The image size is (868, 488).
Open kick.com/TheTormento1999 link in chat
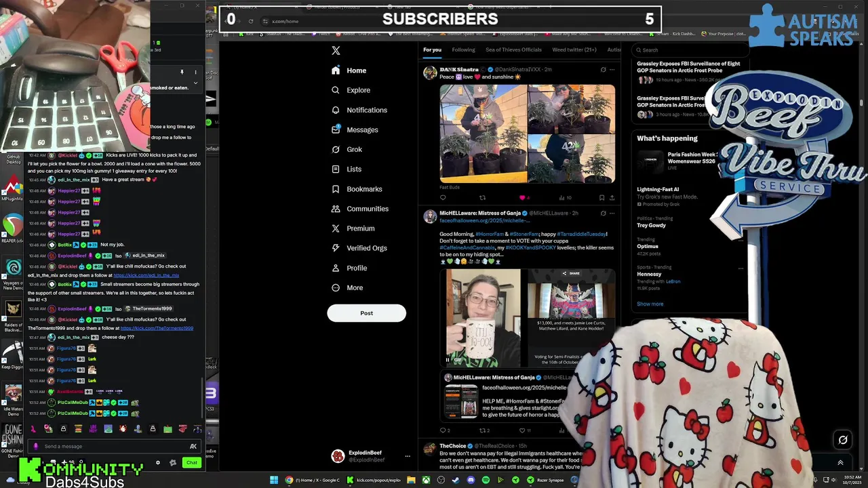click(157, 329)
